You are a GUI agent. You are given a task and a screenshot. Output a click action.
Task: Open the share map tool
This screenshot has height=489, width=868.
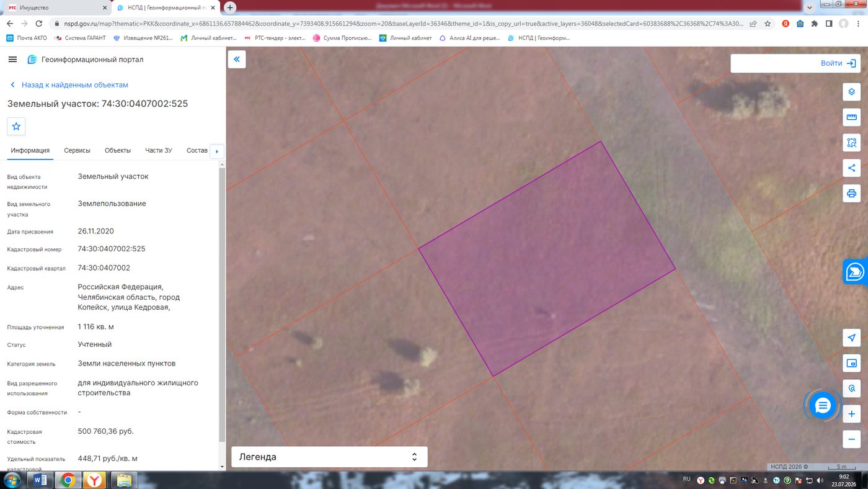[x=852, y=168]
